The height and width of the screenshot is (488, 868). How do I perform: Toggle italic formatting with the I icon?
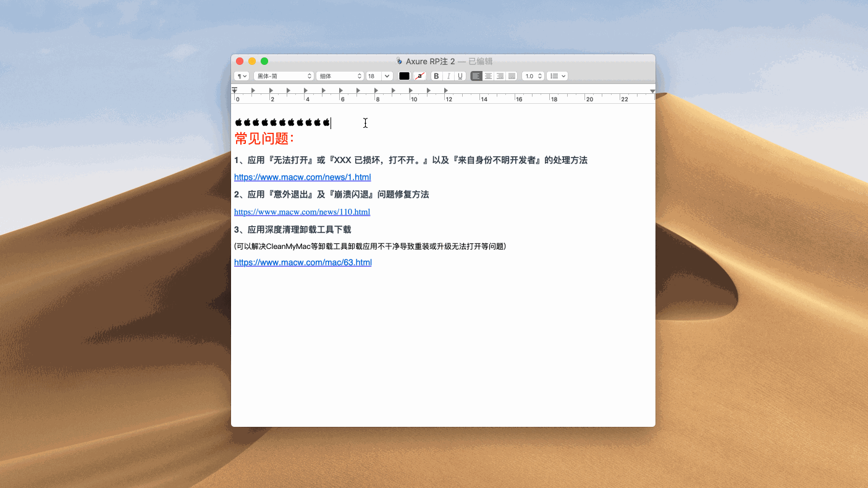tap(449, 76)
